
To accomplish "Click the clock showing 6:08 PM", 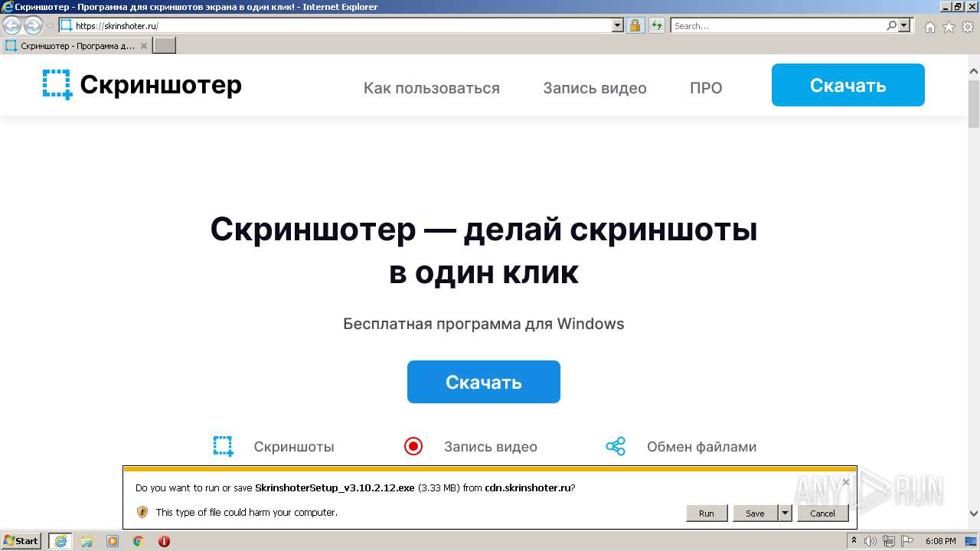I will pos(940,541).
